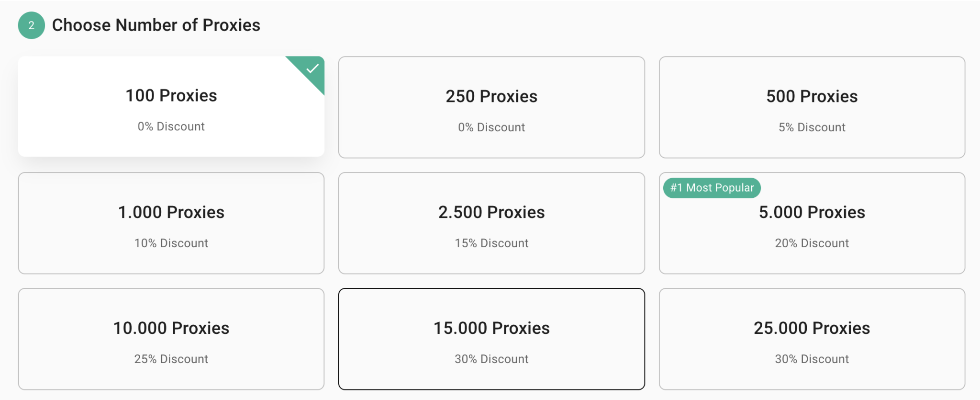Screen dimensions: 980x400
Task: Select the 100 Proxies option
Action: coord(171,106)
